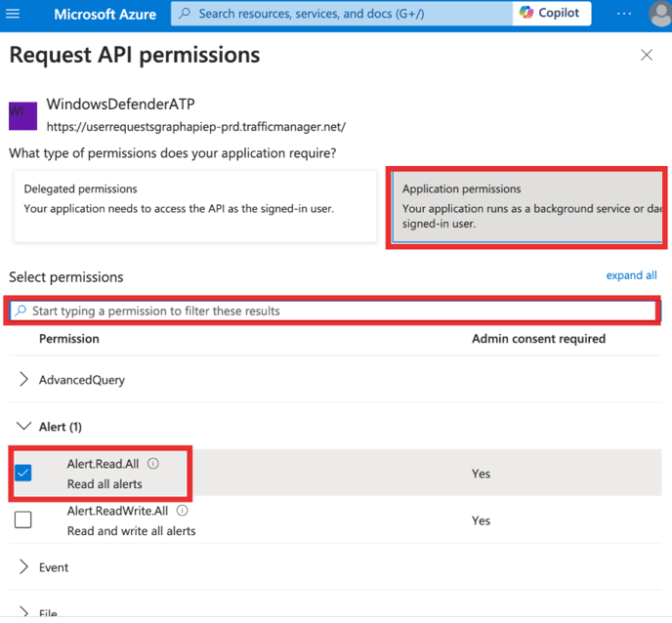Image resolution: width=672 pixels, height=623 pixels.
Task: Click the filter box magnifier icon
Action: pos(21,311)
